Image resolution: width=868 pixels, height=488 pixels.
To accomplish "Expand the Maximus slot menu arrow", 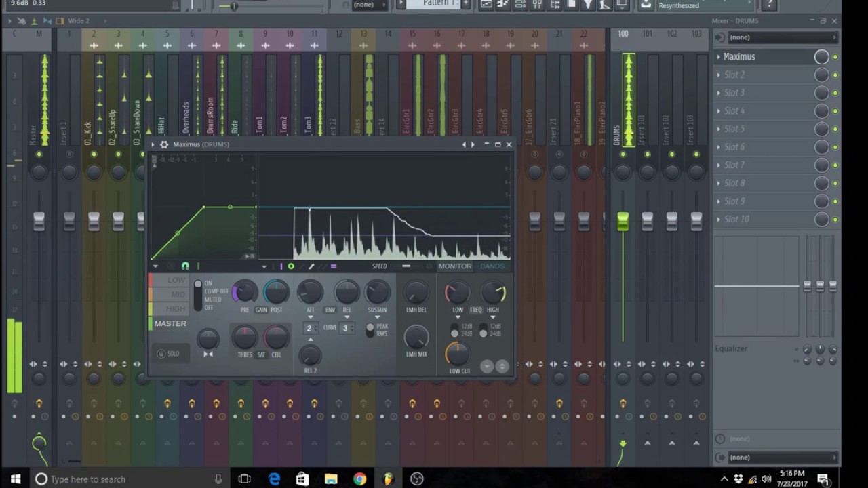I will (719, 57).
